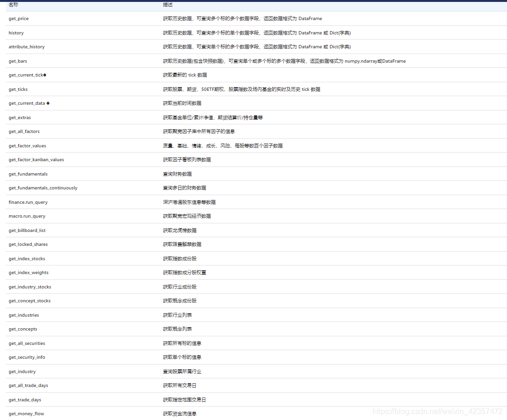Viewport: 507px width, 420px height.
Task: Select the history function row name
Action: pyautogui.click(x=16, y=33)
